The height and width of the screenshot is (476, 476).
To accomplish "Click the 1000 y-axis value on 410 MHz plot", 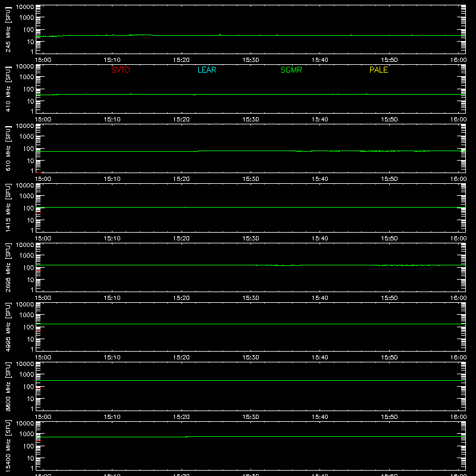I will (x=27, y=77).
